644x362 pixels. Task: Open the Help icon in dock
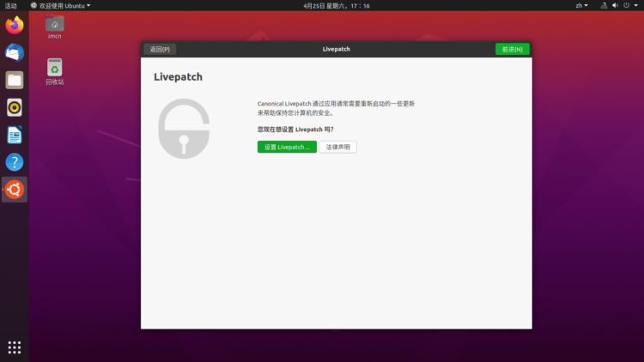(x=14, y=162)
